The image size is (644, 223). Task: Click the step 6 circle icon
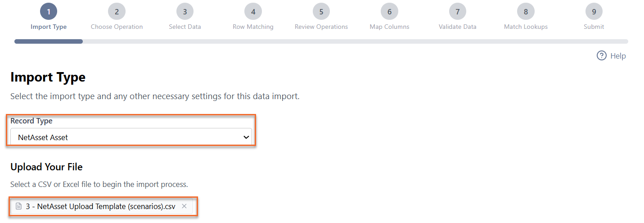[389, 11]
